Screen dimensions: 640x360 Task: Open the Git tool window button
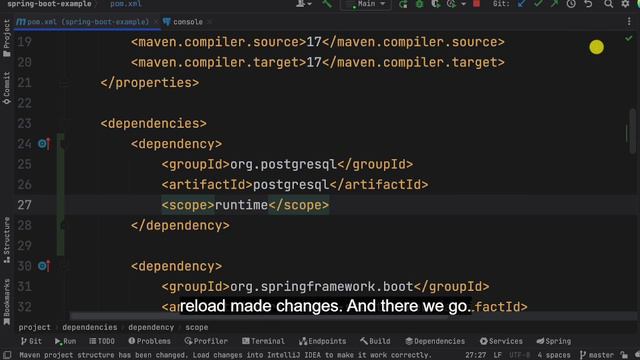tap(31, 341)
